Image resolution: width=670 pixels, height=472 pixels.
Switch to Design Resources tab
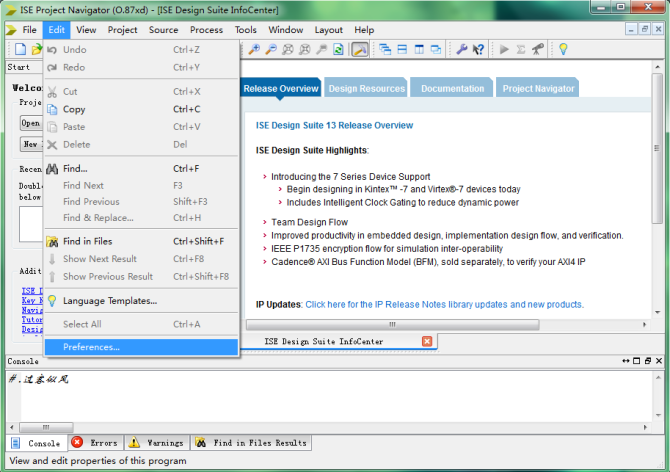[x=366, y=88]
